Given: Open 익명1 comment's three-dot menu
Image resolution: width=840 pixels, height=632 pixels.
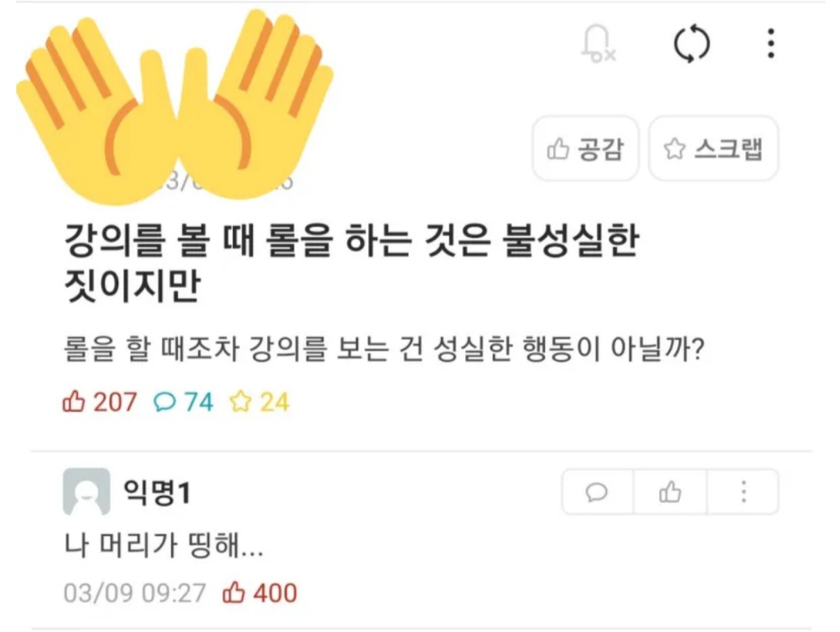Looking at the screenshot, I should (x=743, y=491).
